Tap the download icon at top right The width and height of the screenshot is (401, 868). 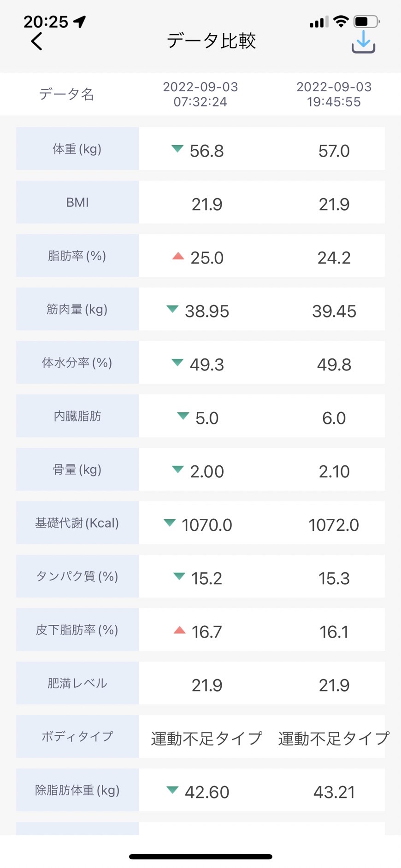[363, 42]
